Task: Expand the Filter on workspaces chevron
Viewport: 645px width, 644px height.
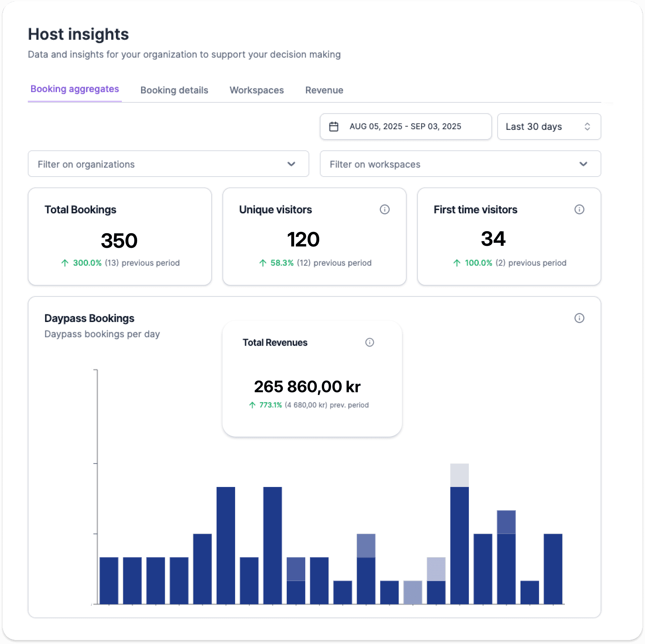Action: 583,164
